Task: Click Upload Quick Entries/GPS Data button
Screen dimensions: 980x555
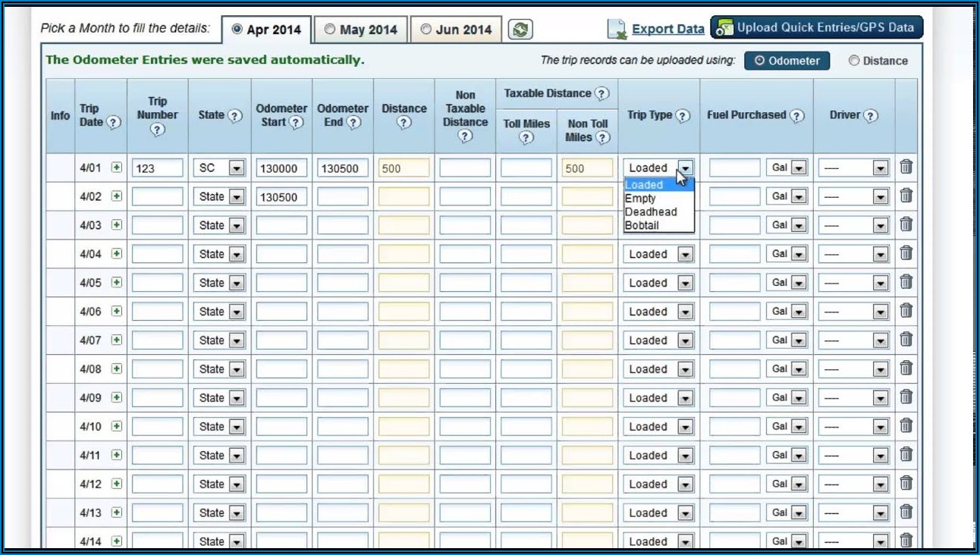Action: point(816,28)
